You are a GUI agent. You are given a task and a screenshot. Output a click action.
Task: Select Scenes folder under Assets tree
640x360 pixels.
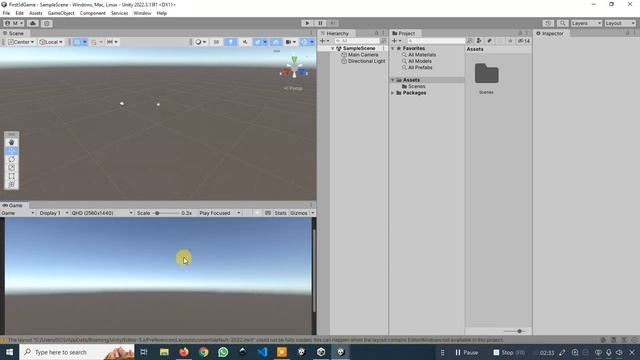click(x=416, y=87)
